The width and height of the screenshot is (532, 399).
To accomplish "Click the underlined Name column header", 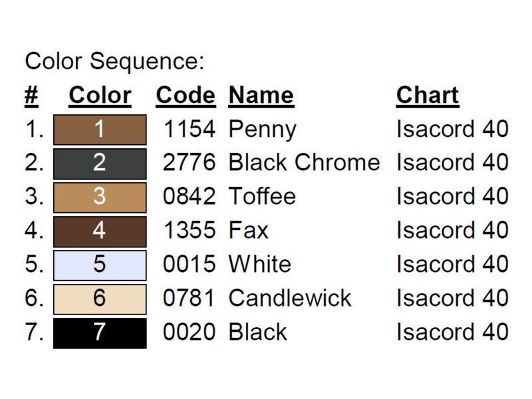I will pos(261,96).
